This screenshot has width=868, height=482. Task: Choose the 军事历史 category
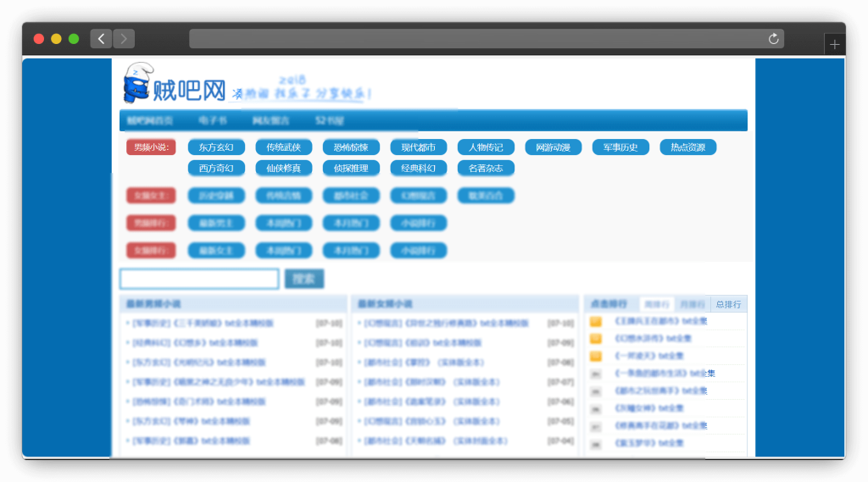click(x=620, y=147)
